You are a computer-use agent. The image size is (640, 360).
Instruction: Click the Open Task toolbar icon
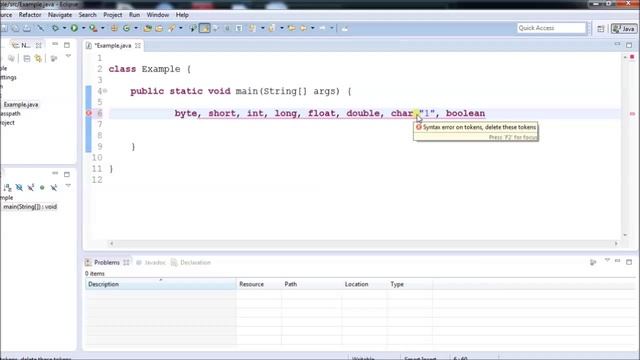159,28
